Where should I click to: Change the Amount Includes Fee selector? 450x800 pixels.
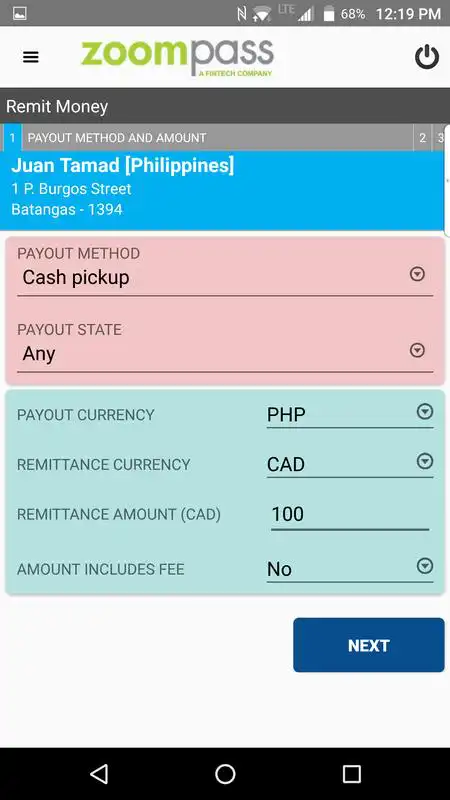(x=349, y=569)
